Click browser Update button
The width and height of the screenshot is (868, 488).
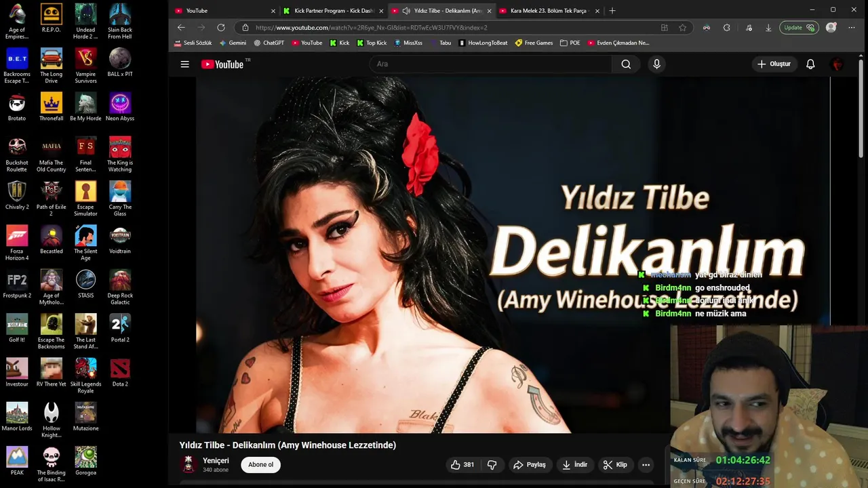click(x=797, y=28)
